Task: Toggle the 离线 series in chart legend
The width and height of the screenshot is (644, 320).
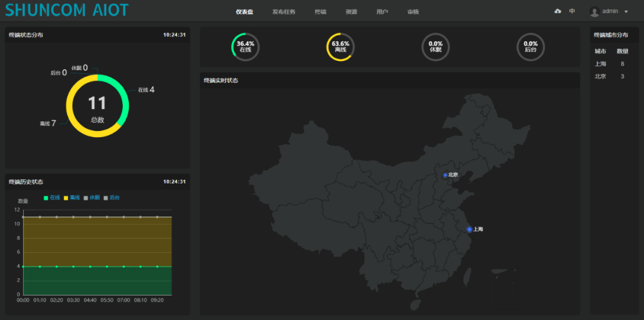Action: click(72, 197)
